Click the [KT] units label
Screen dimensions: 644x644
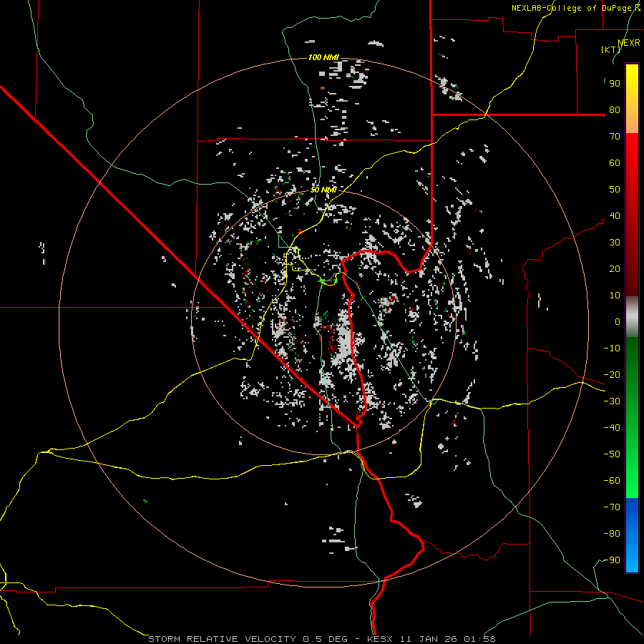pos(611,49)
